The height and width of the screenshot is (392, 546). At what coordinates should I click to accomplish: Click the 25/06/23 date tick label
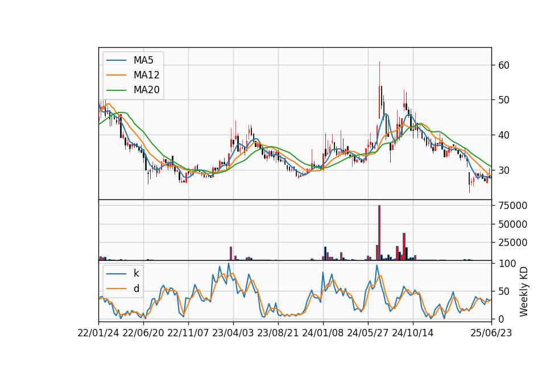point(491,333)
